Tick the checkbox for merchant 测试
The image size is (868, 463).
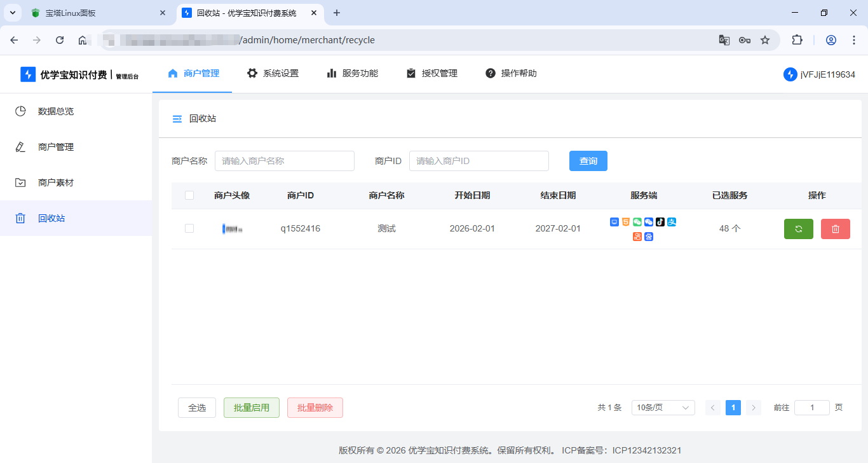[x=189, y=228]
